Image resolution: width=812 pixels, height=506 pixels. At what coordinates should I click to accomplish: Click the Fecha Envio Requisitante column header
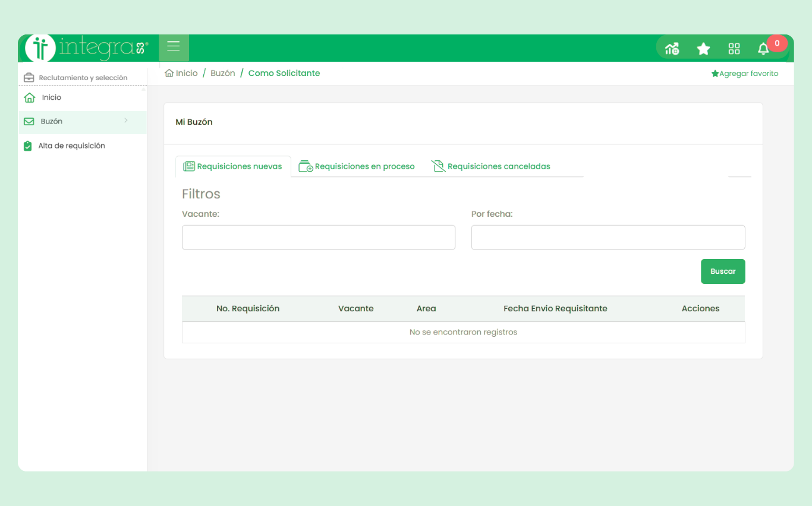[x=555, y=309]
